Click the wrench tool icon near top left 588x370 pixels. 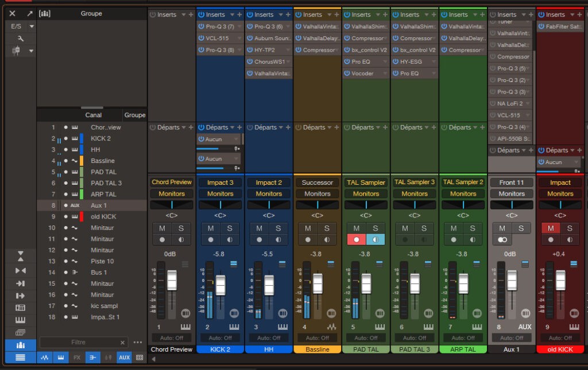click(x=21, y=38)
